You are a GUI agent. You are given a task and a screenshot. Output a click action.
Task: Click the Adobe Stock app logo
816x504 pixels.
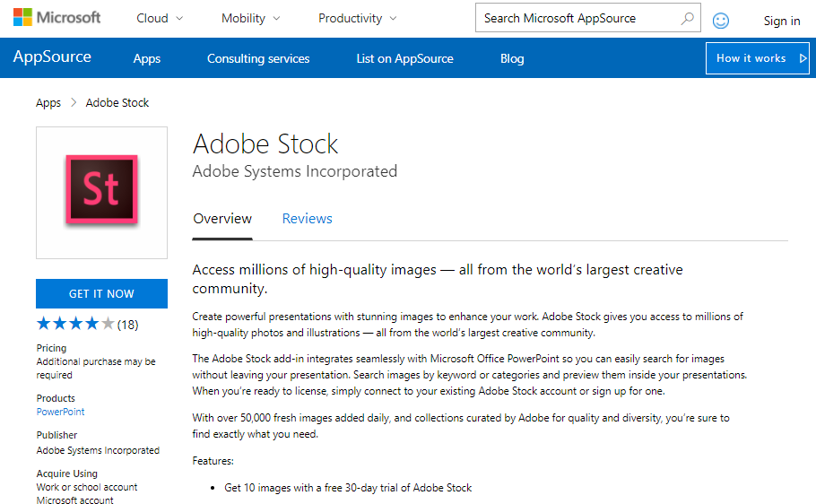tap(101, 190)
